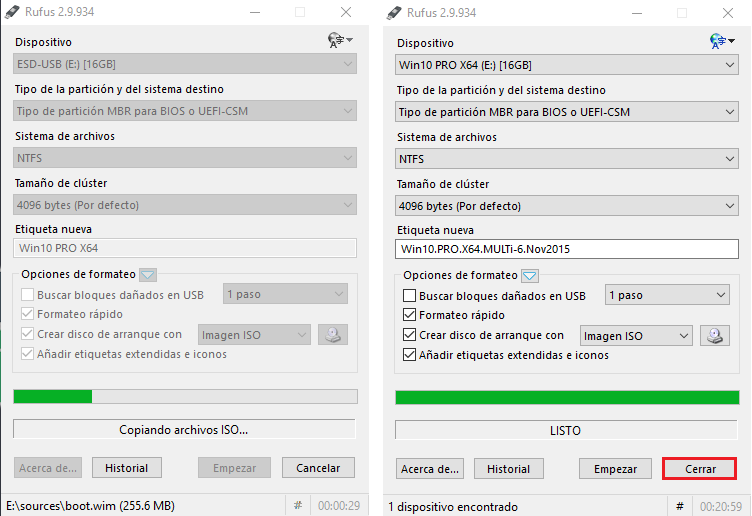The width and height of the screenshot is (752, 516).
Task: Collapse Opciones de formateo arrow in left window
Action: [x=148, y=275]
